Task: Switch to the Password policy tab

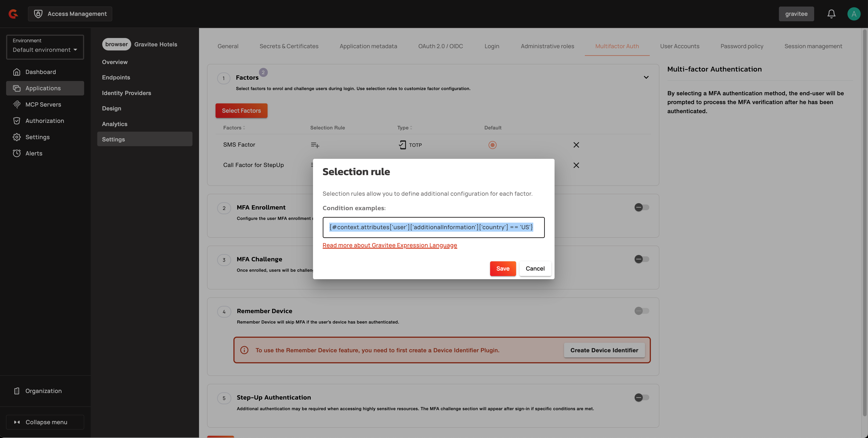Action: click(x=742, y=46)
